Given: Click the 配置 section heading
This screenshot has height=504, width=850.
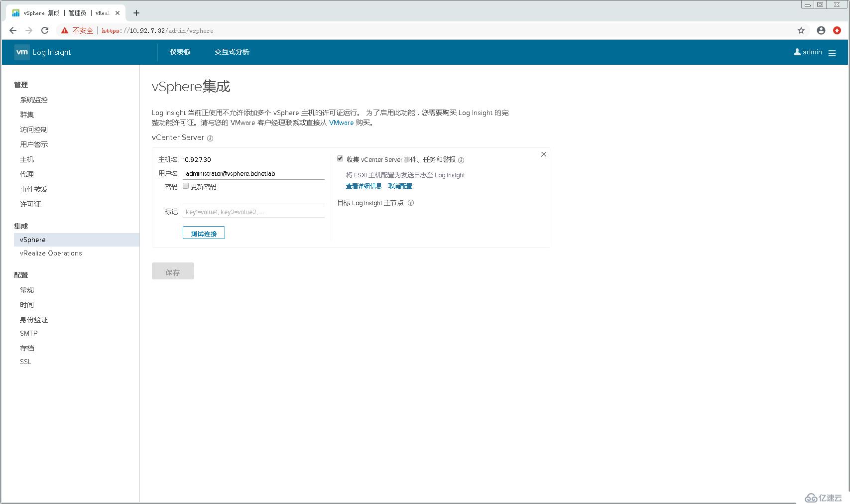Looking at the screenshot, I should click(x=21, y=275).
